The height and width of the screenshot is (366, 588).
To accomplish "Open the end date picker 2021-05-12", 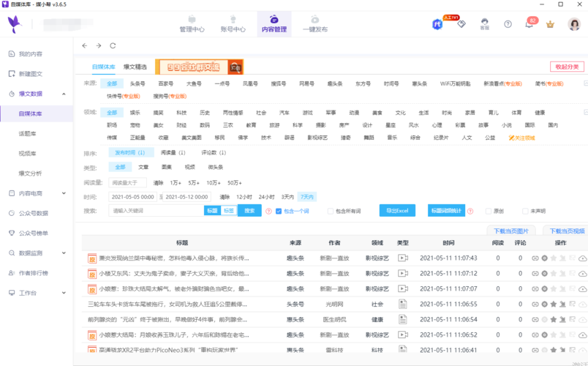I will [x=186, y=197].
